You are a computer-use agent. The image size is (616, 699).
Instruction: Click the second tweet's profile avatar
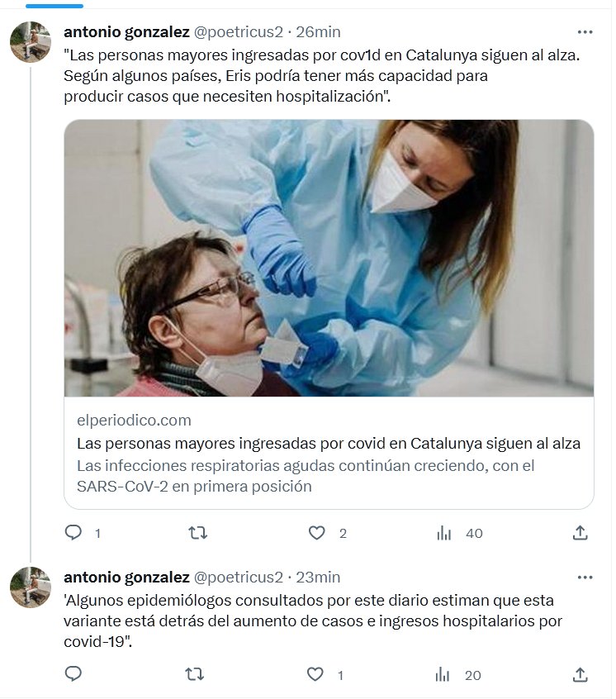31,587
